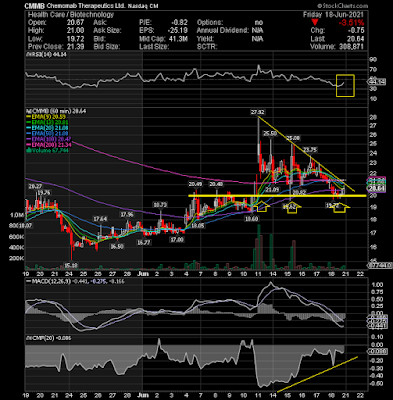Click the EMA(200) 21.34 legend entry
393x400 pixels.
(49, 145)
